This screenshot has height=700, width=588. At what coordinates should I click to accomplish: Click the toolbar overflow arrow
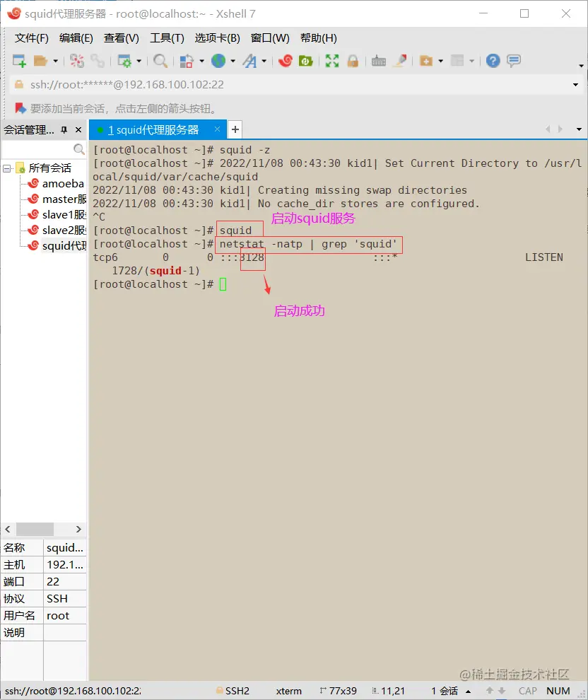tap(581, 66)
